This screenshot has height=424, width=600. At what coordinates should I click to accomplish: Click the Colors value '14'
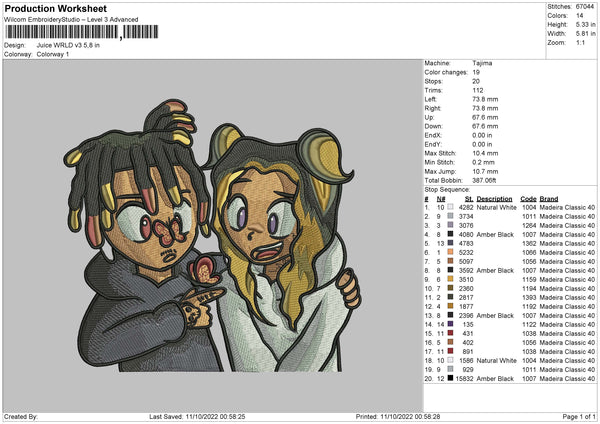(x=579, y=16)
